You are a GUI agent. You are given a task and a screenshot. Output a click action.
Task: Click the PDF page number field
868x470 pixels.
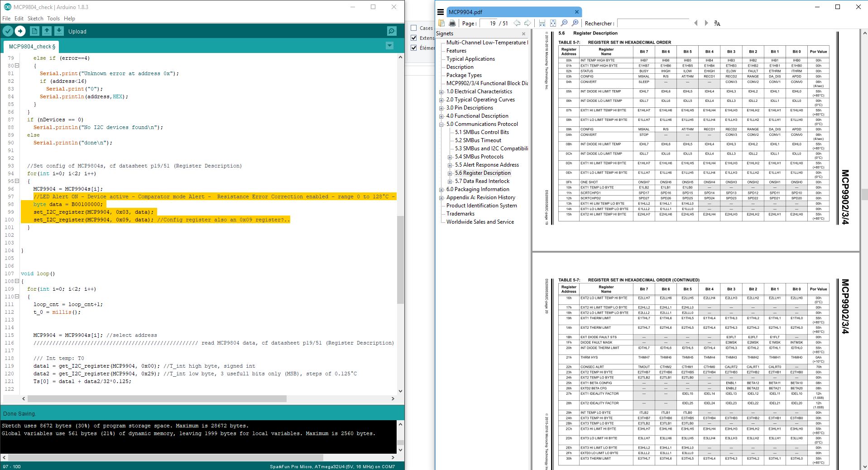click(x=489, y=23)
